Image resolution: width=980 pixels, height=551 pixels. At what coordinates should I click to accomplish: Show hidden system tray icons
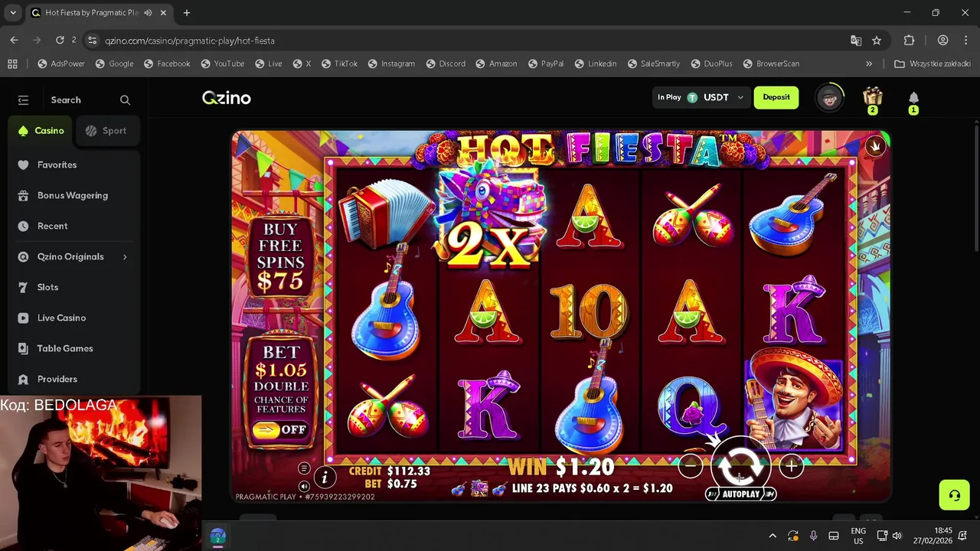(x=773, y=536)
